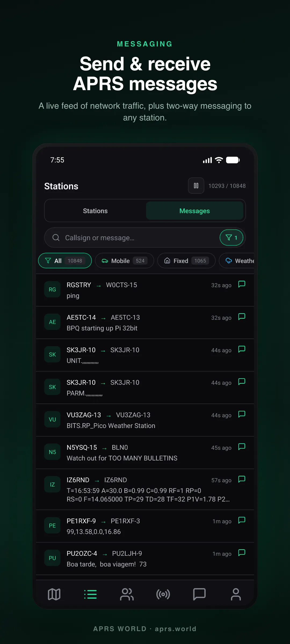Screen dimensions: 290x644
Task: Select callsign PU2OZC-4
Action: pos(82,553)
